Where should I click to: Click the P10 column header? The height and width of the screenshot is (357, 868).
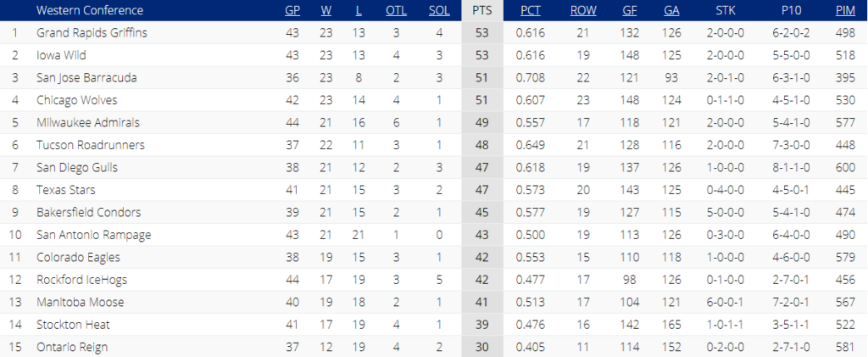tap(791, 10)
